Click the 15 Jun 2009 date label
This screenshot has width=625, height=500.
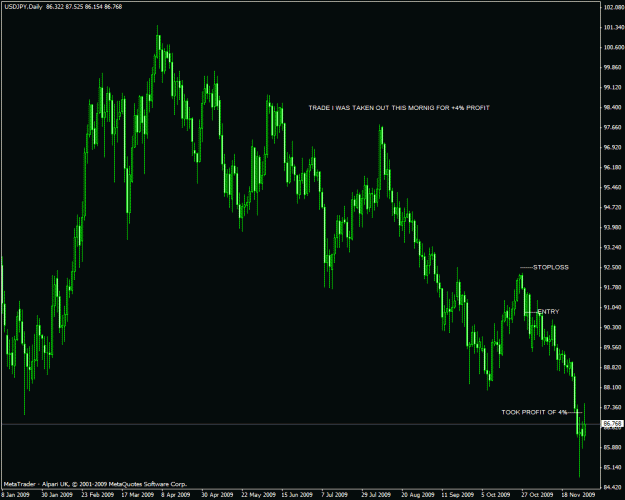[x=298, y=495]
